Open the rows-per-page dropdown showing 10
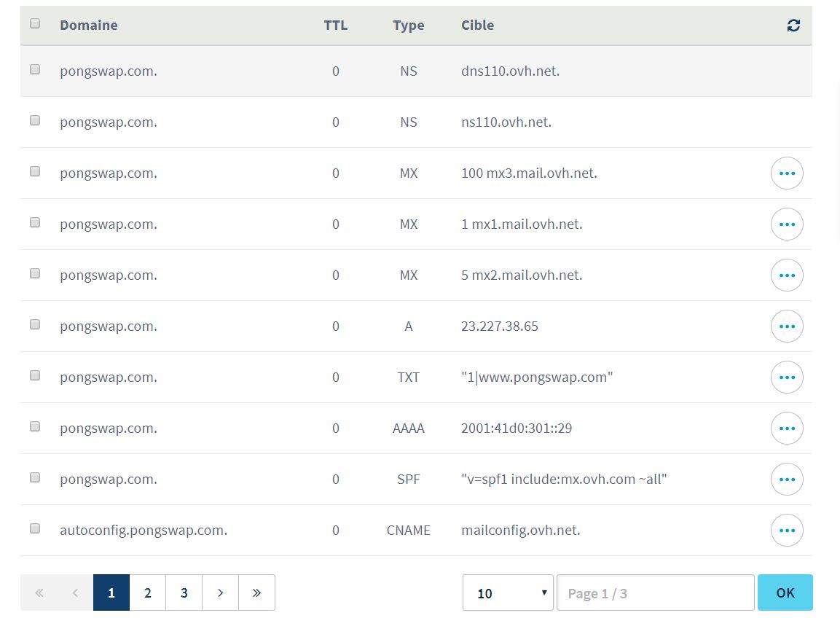The width and height of the screenshot is (840, 618). coord(508,592)
